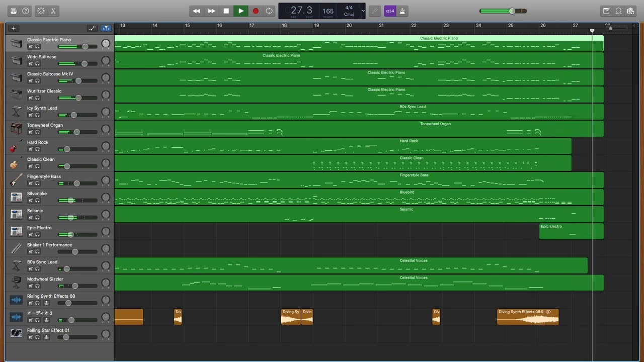Select the Tonewheel Organ track icon

17,129
